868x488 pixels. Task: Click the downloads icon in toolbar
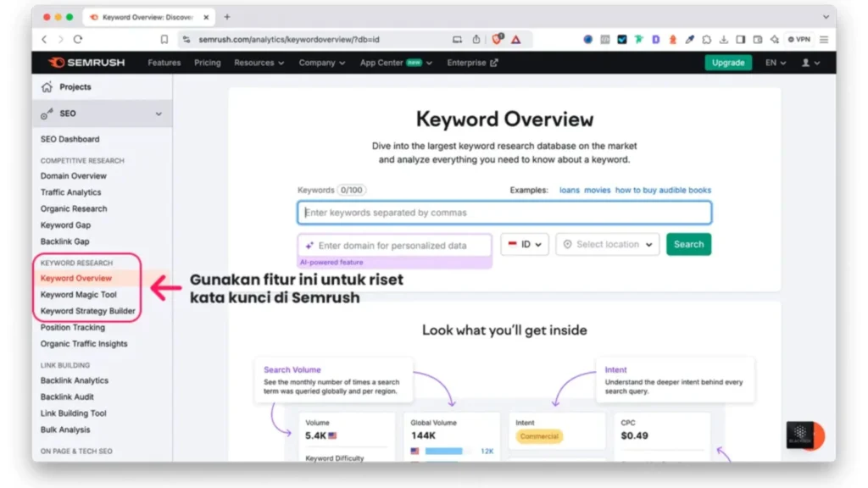point(724,39)
